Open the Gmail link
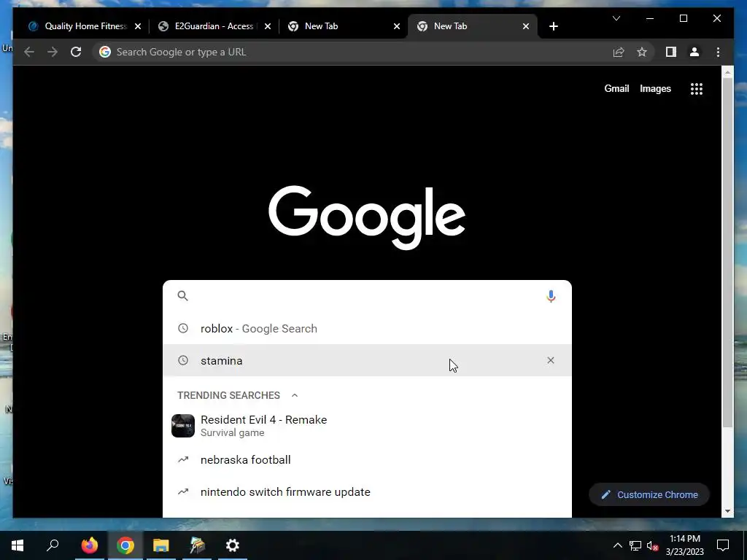The height and width of the screenshot is (560, 747). coord(616,88)
